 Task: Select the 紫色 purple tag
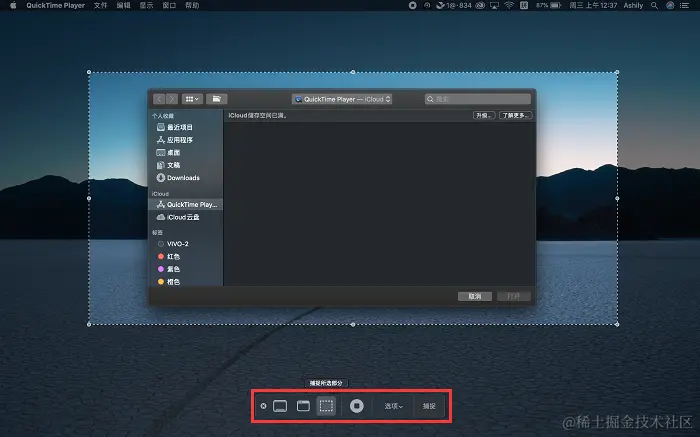185,269
